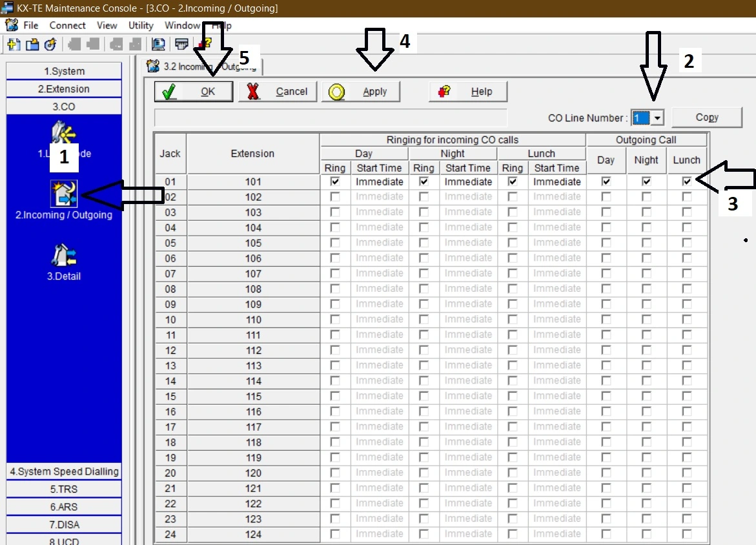The height and width of the screenshot is (545, 756).
Task: Toggle Night Ring checkbox for extension 101
Action: 424,182
